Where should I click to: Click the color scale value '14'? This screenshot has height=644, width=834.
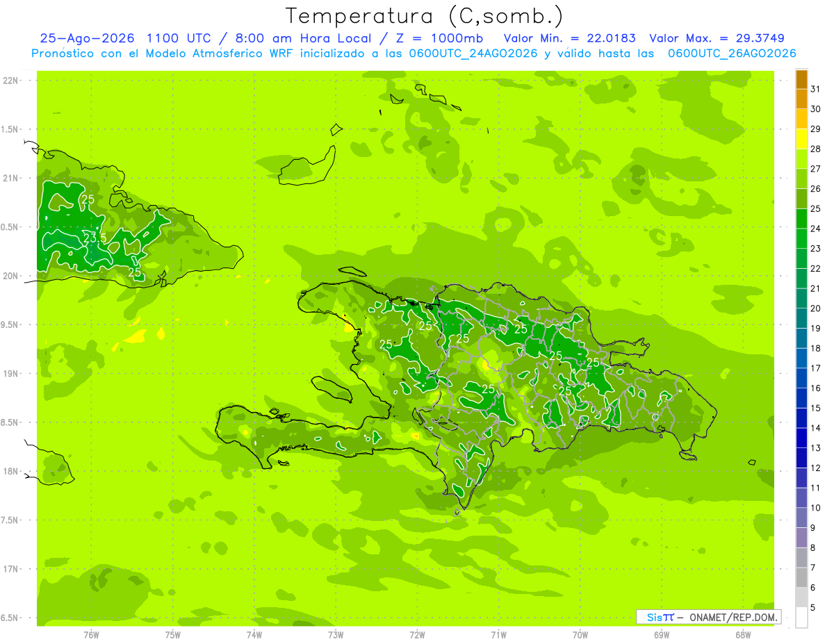coord(816,428)
